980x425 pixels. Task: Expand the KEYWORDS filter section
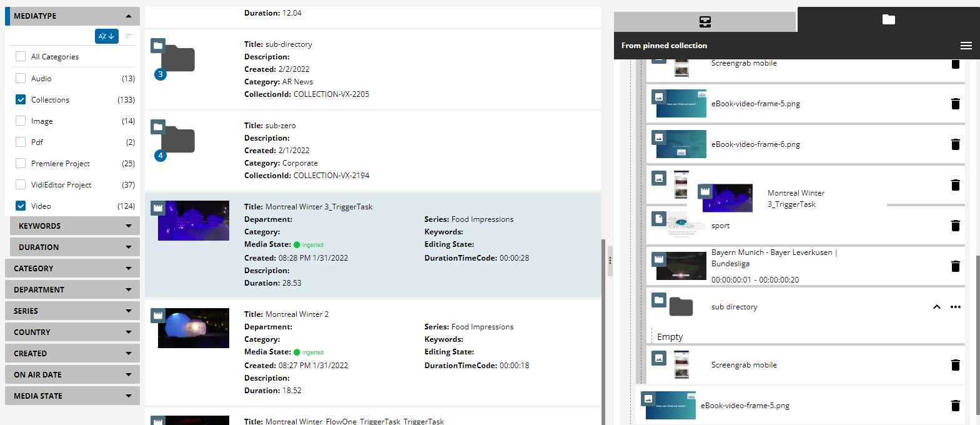coord(74,226)
